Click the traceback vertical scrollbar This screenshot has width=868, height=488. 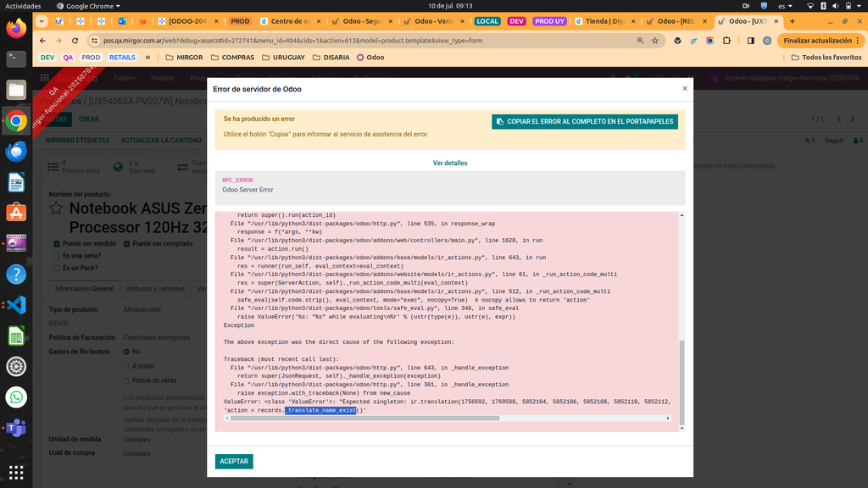(x=682, y=382)
